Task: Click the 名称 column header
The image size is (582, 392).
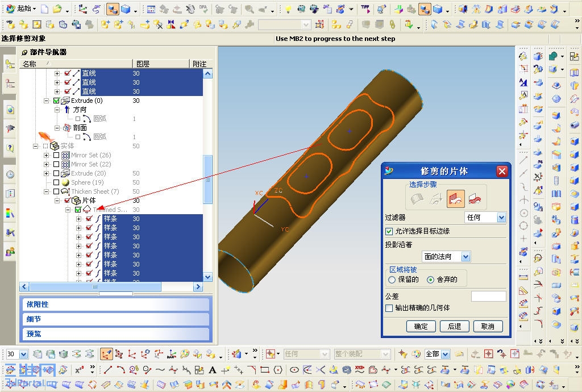Action: pos(76,64)
